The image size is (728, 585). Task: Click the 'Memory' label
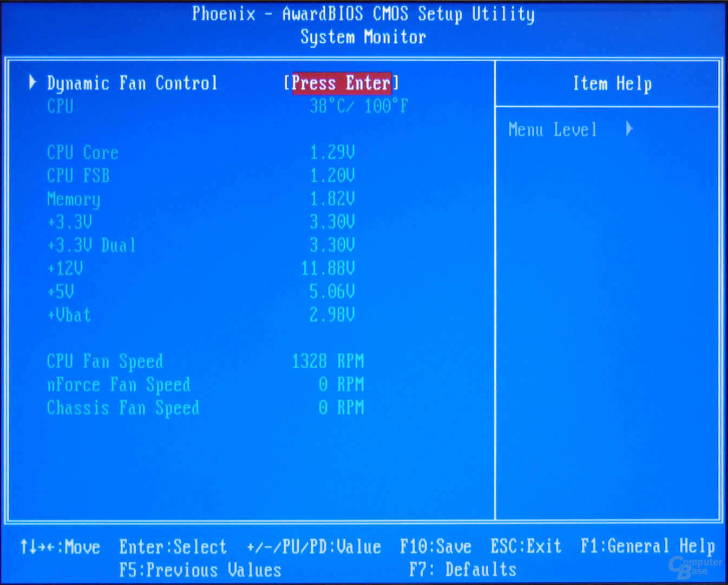coord(74,200)
